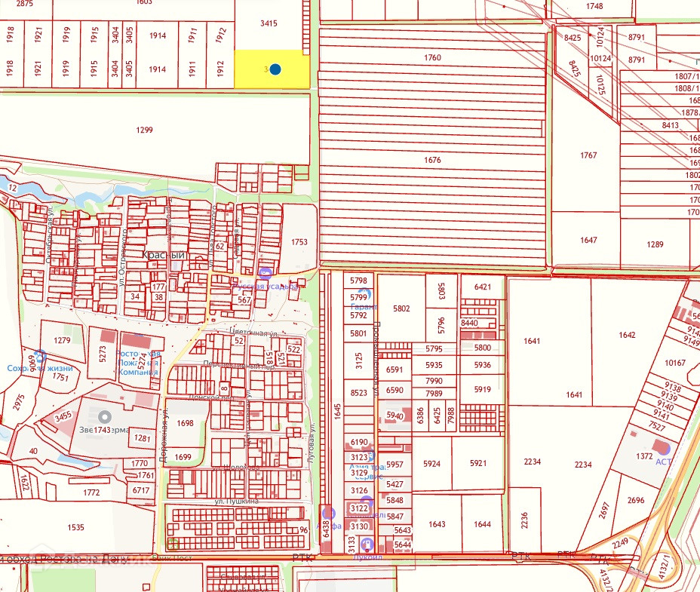Pick parcel number 8523
This screenshot has height=592, width=700.
[358, 393]
